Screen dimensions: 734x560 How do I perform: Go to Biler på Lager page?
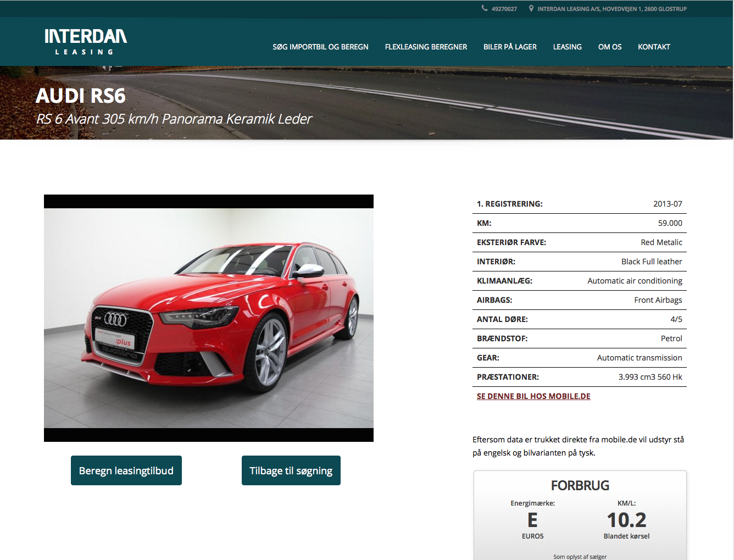click(x=510, y=47)
